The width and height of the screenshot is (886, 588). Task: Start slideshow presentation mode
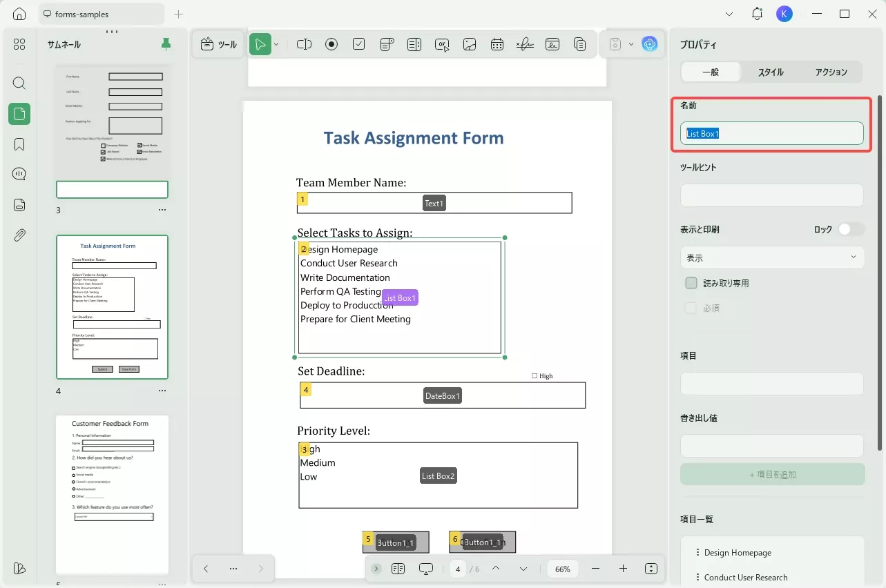point(426,569)
